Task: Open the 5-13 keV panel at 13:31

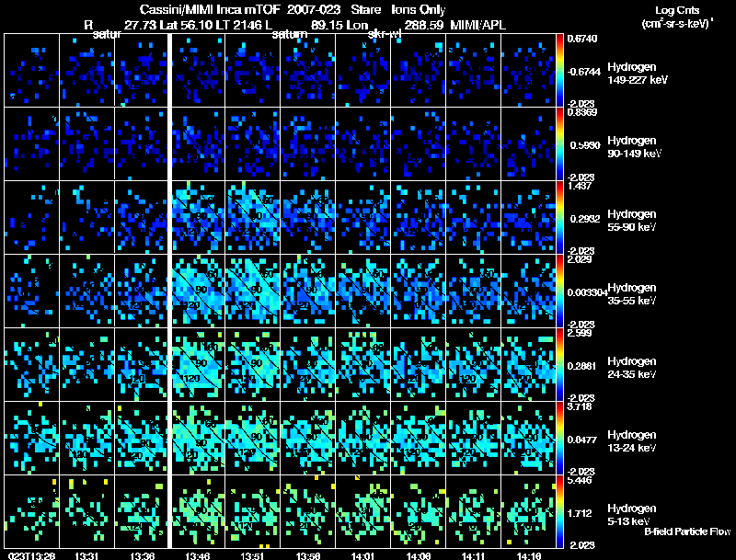Action: point(86,511)
